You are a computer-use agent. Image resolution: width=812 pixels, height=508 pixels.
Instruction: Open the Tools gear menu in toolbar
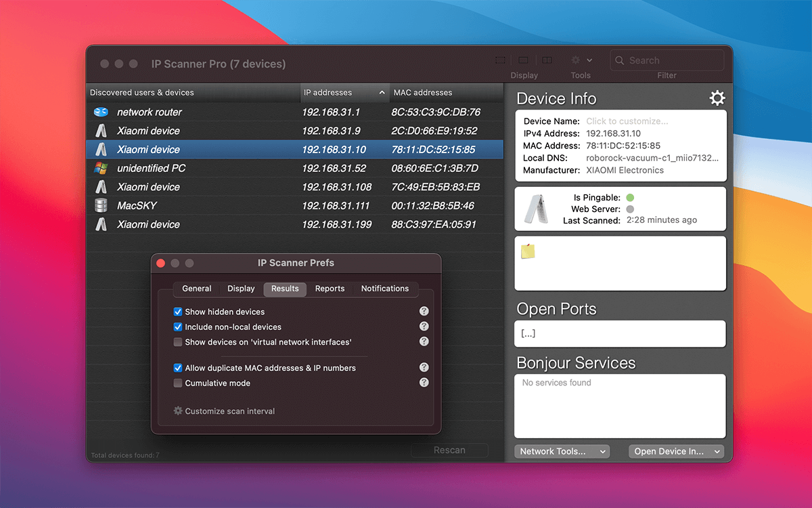pyautogui.click(x=581, y=60)
